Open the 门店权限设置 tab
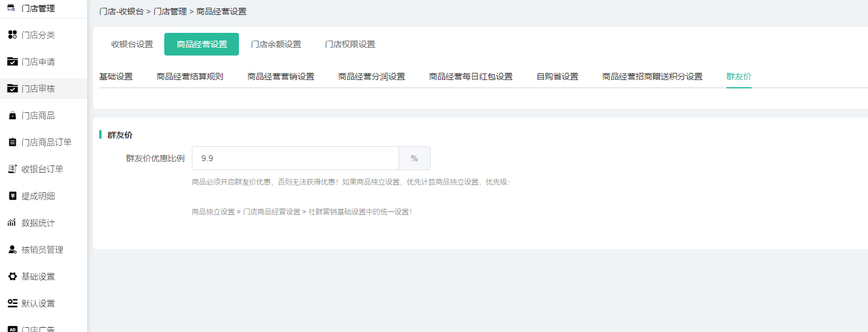Image resolution: width=868 pixels, height=332 pixels. pos(349,44)
